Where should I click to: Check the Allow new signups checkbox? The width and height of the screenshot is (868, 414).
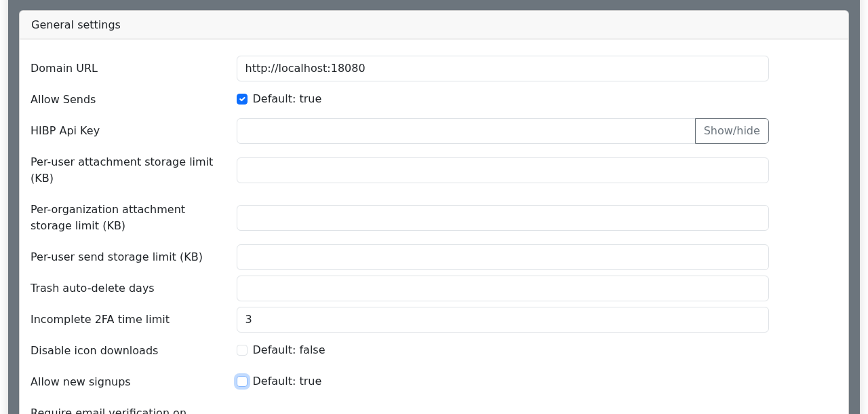pyautogui.click(x=242, y=381)
